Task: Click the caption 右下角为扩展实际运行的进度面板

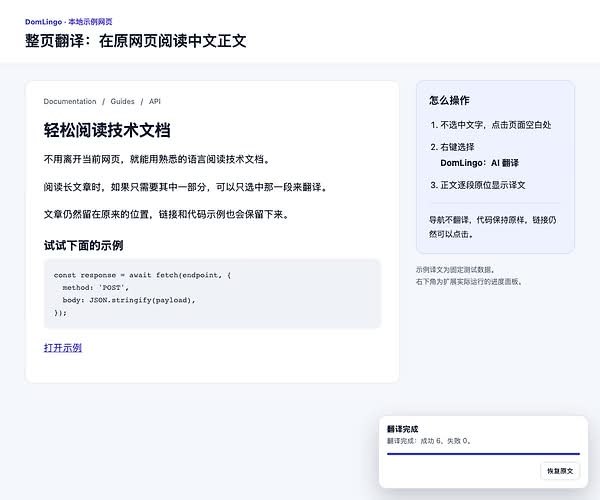Action: [x=469, y=282]
